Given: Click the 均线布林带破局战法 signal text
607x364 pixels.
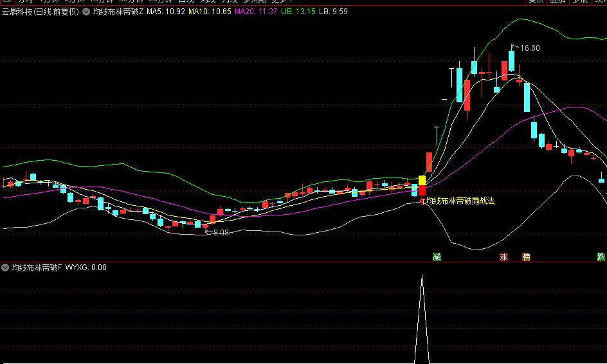Looking at the screenshot, I should pos(460,201).
